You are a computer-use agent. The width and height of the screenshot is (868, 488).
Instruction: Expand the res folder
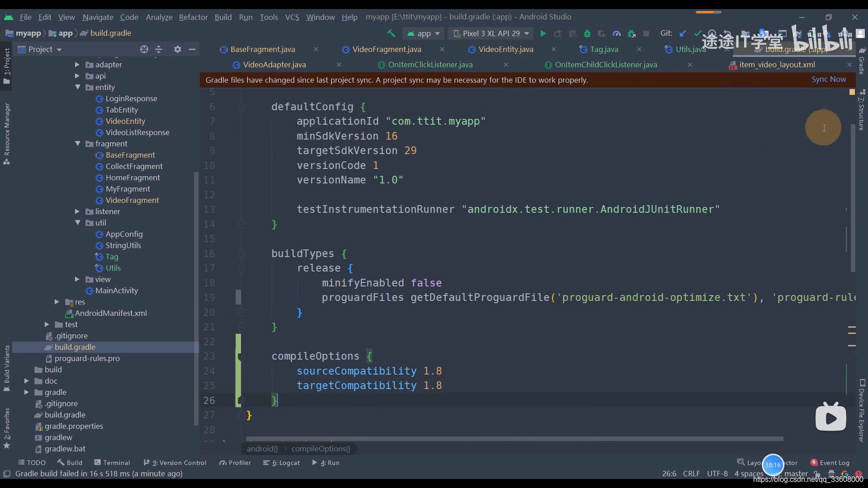pyautogui.click(x=57, y=302)
